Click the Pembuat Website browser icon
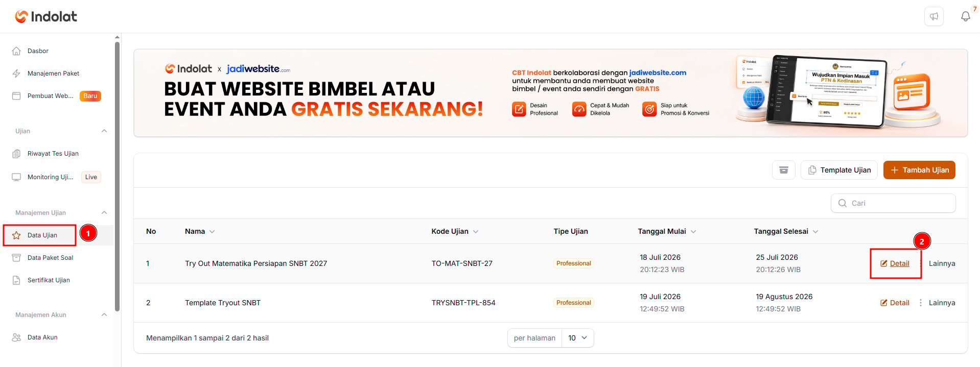 (16, 96)
